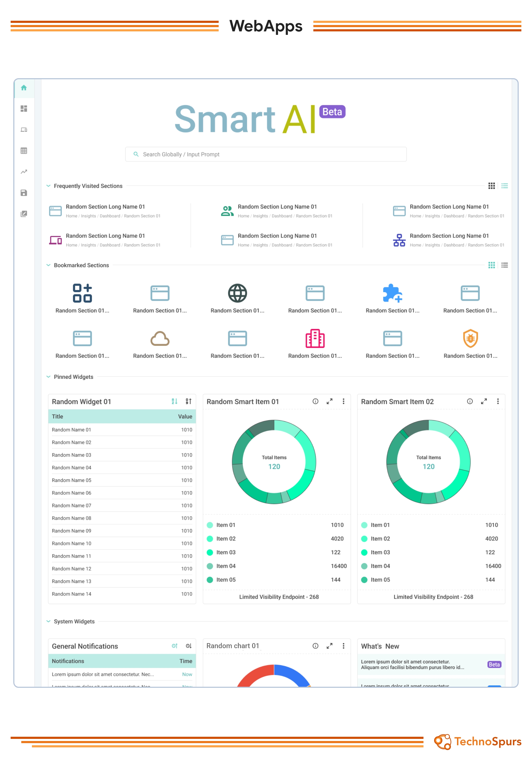Open the table grid sidebar icon
This screenshot has height=766, width=532.
click(x=24, y=151)
